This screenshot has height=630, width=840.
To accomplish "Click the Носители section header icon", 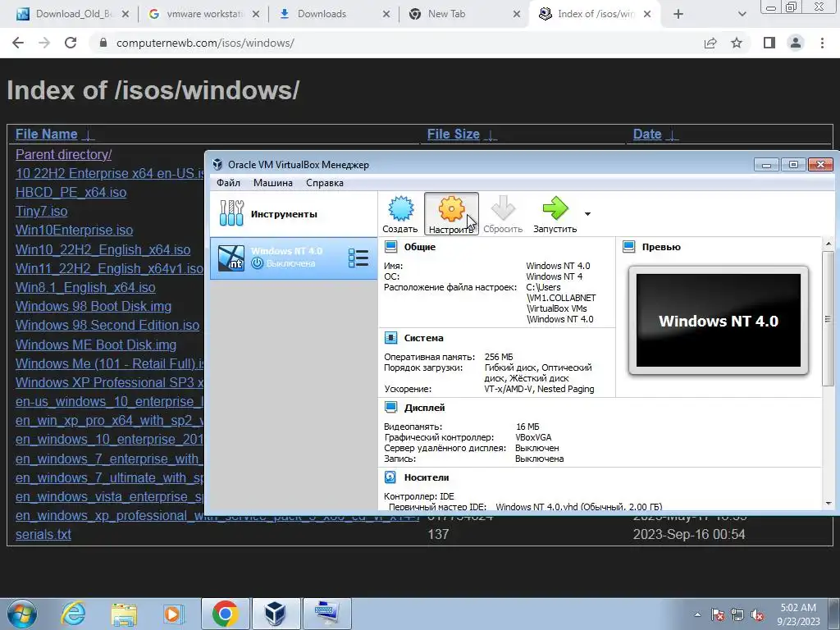I will 391,477.
